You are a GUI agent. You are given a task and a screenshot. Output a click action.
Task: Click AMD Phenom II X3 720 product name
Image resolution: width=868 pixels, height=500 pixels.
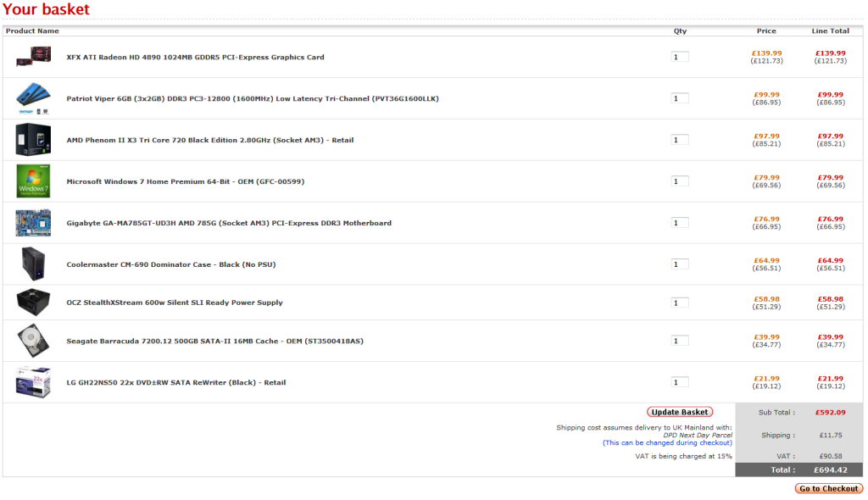(210, 140)
